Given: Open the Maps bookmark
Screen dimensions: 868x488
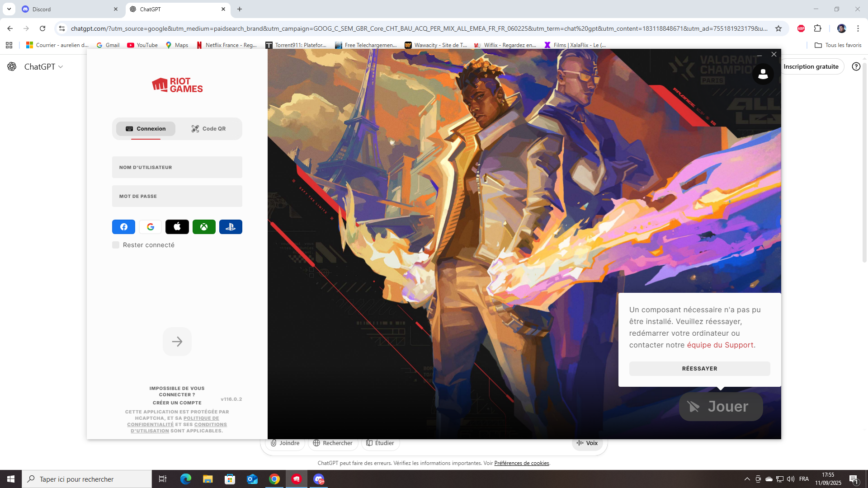Looking at the screenshot, I should point(177,45).
